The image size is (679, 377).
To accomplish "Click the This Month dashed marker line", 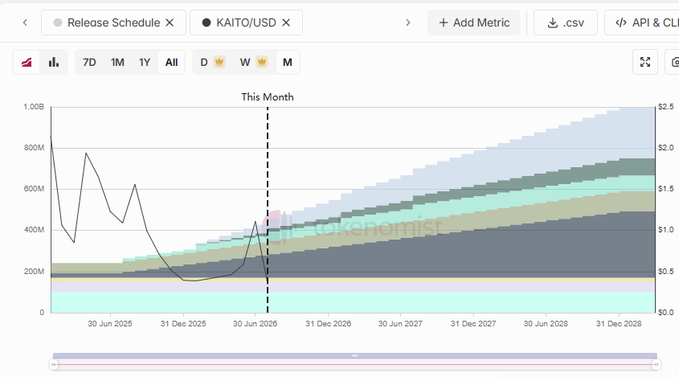I will [x=268, y=209].
